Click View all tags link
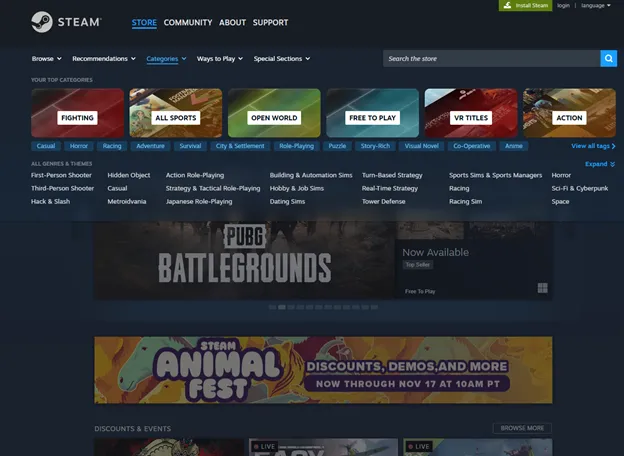 593,146
